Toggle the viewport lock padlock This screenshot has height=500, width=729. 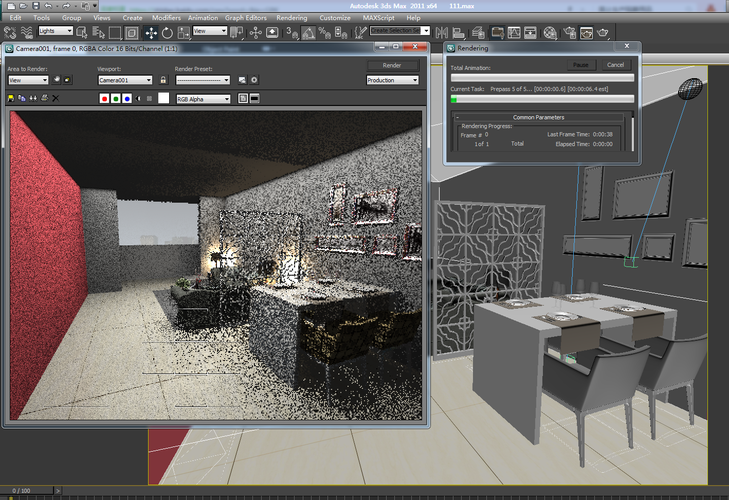click(x=163, y=80)
